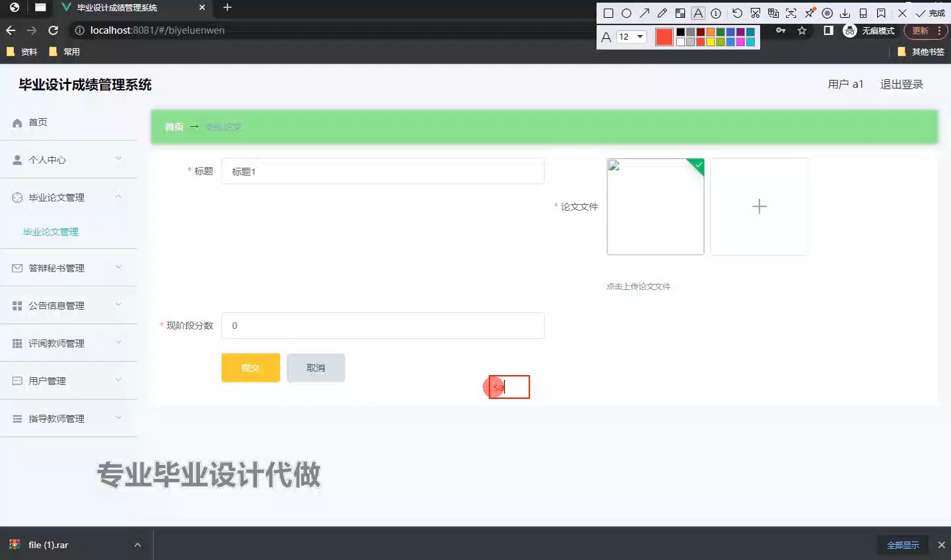Click the bookmark icon in screenshot toolbar

tap(881, 13)
